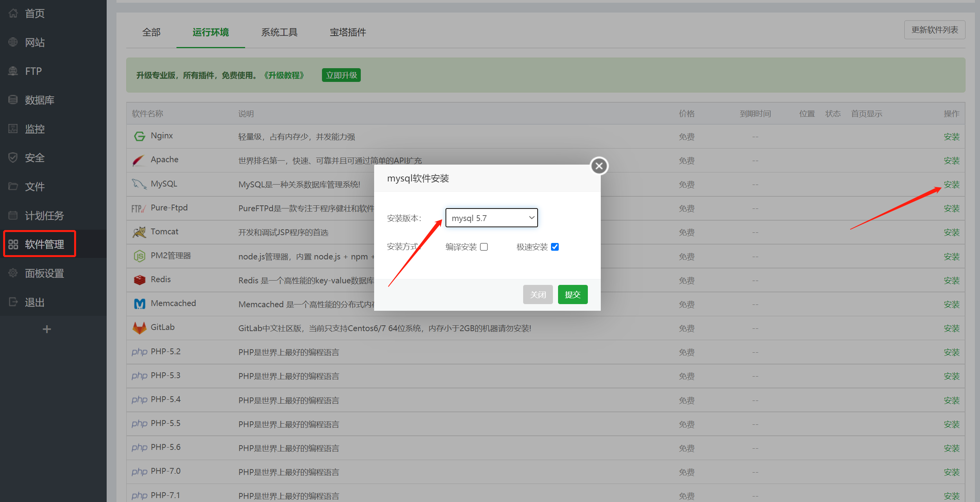The width and height of the screenshot is (980, 502).
Task: Click the 退出 logout icon
Action: [13, 302]
